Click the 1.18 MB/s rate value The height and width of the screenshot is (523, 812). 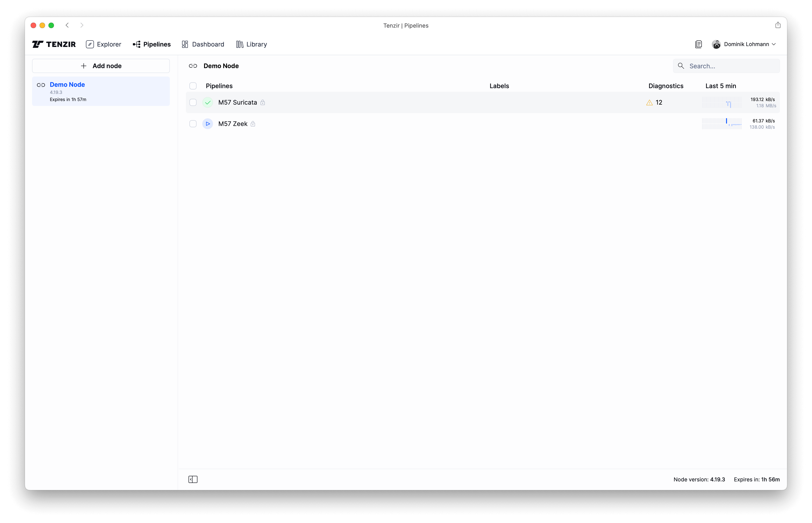coord(766,106)
